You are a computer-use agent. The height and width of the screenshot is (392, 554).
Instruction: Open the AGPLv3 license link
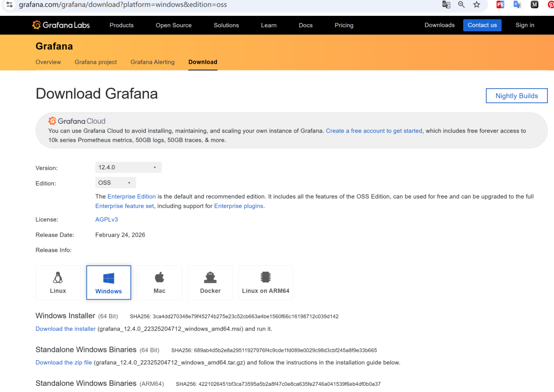point(106,220)
